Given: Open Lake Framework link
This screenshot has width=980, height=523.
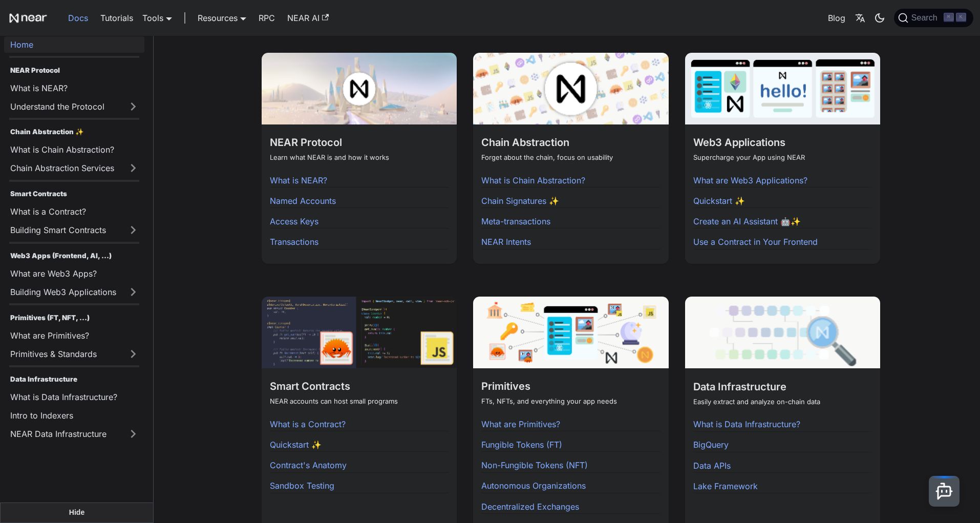Looking at the screenshot, I should (x=725, y=486).
